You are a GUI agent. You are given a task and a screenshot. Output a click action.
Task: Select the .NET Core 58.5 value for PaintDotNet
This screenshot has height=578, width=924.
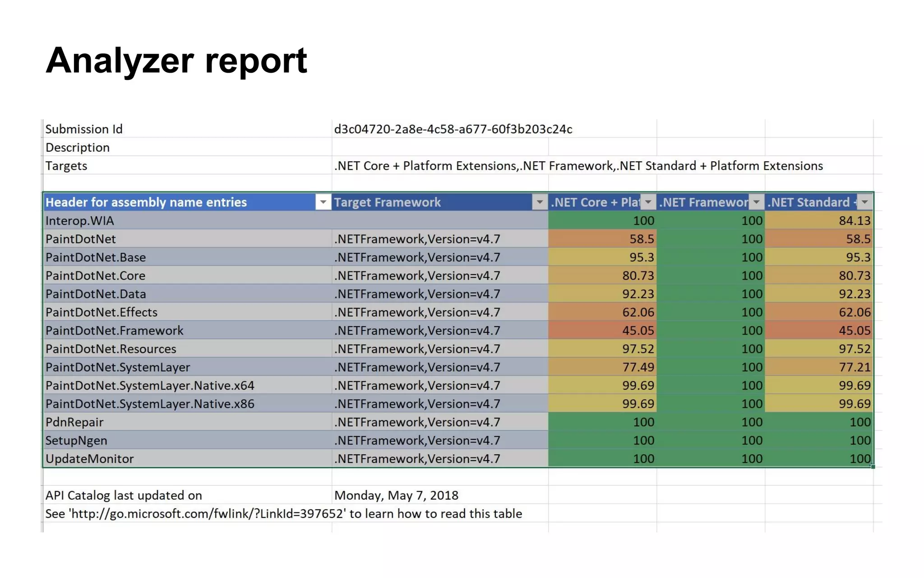602,239
